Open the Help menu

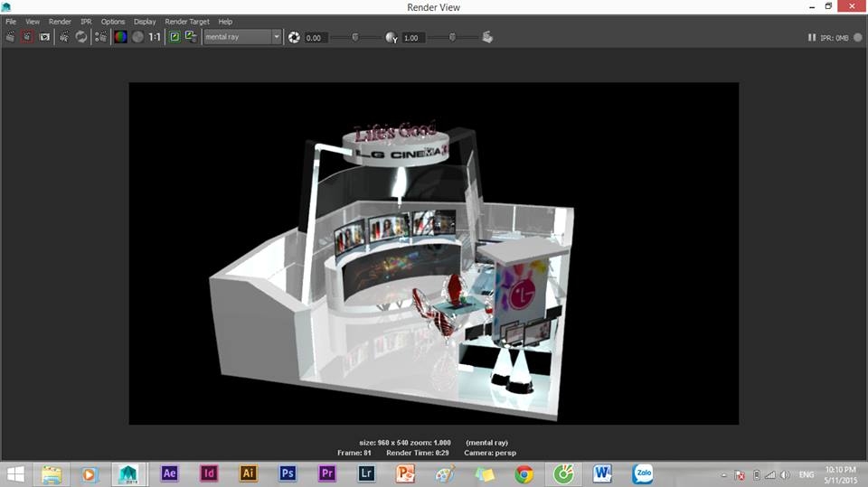coord(225,22)
